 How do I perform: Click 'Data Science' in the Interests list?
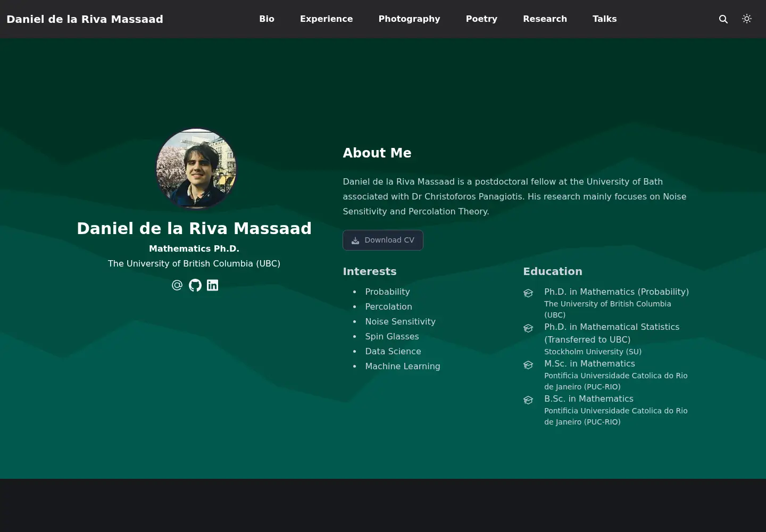pos(393,351)
